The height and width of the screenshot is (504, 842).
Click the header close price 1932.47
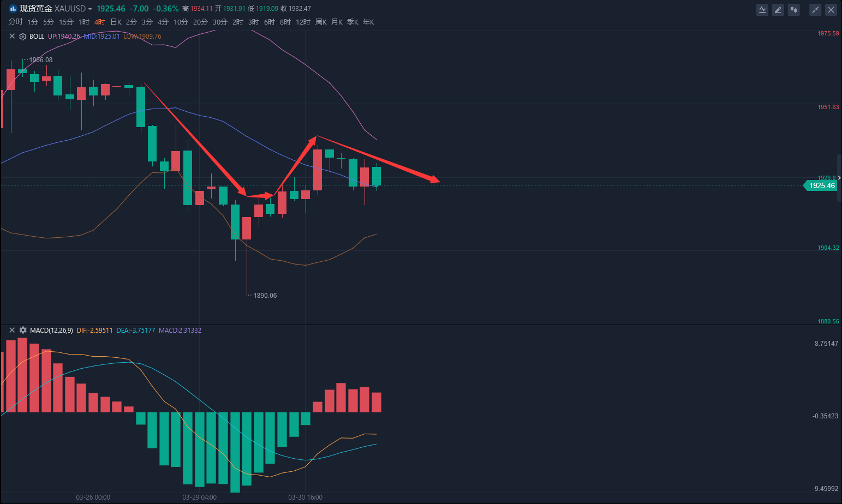coord(300,9)
